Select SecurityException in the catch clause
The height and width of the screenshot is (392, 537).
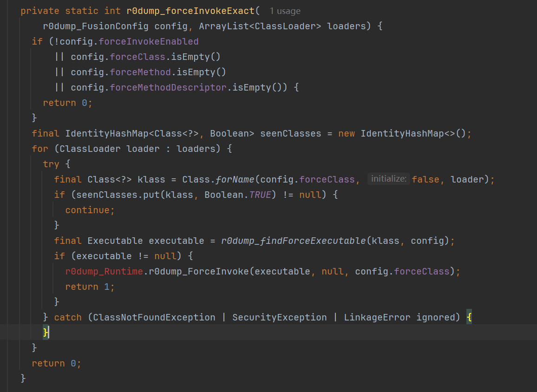(280, 318)
